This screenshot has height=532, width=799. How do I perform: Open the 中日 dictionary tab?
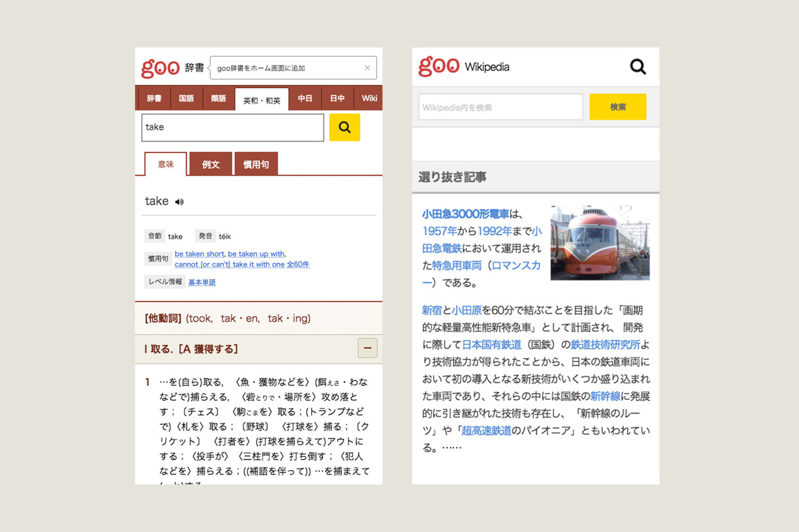(305, 98)
